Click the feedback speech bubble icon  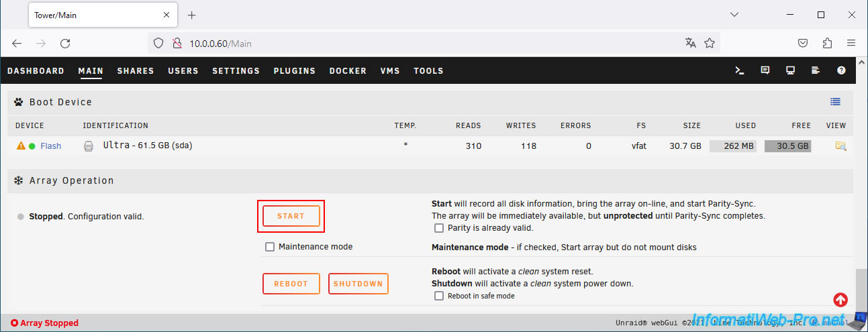pos(765,70)
